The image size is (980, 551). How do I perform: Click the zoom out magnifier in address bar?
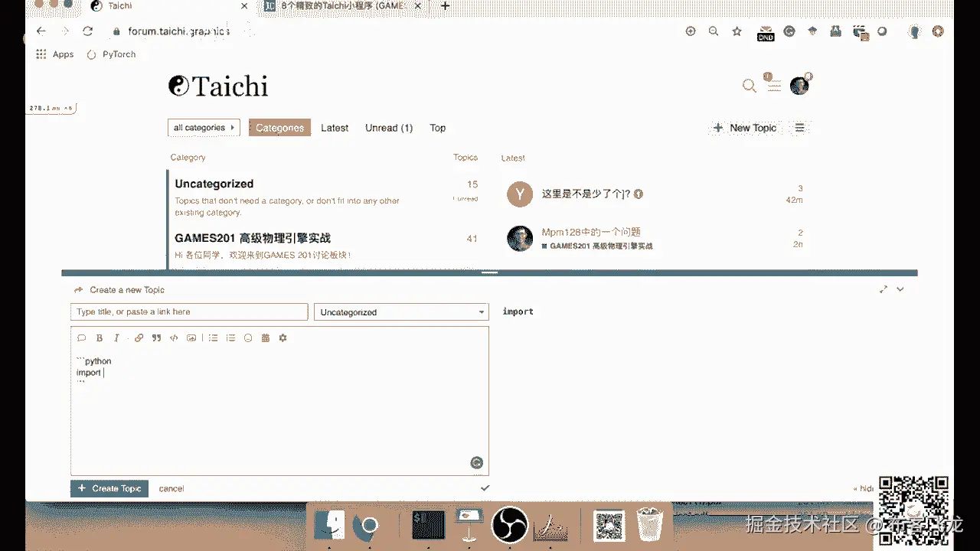coord(714,31)
